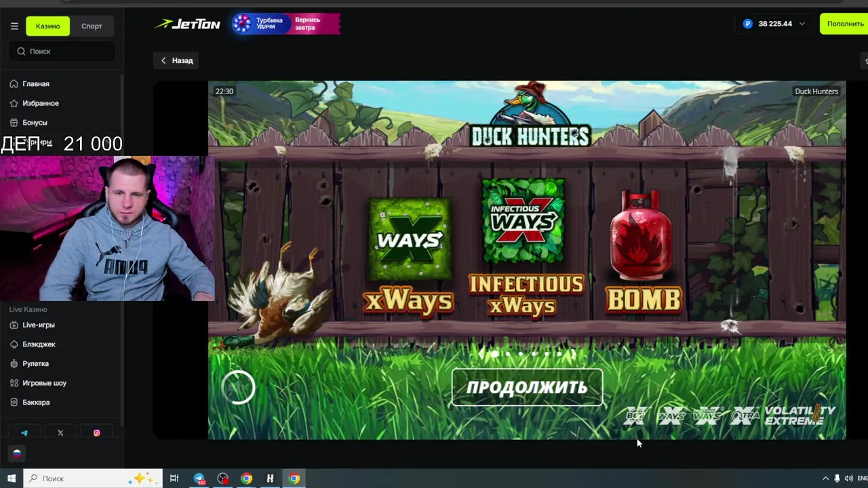Open the Турбина Удачи promo banner

click(x=285, y=24)
